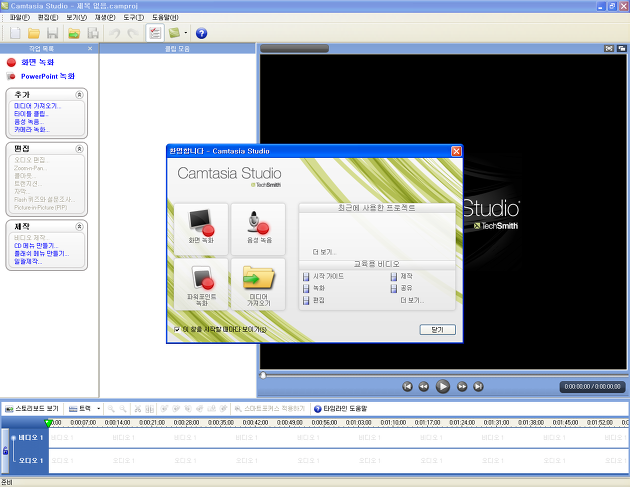Open help with the blue question mark

(201, 33)
